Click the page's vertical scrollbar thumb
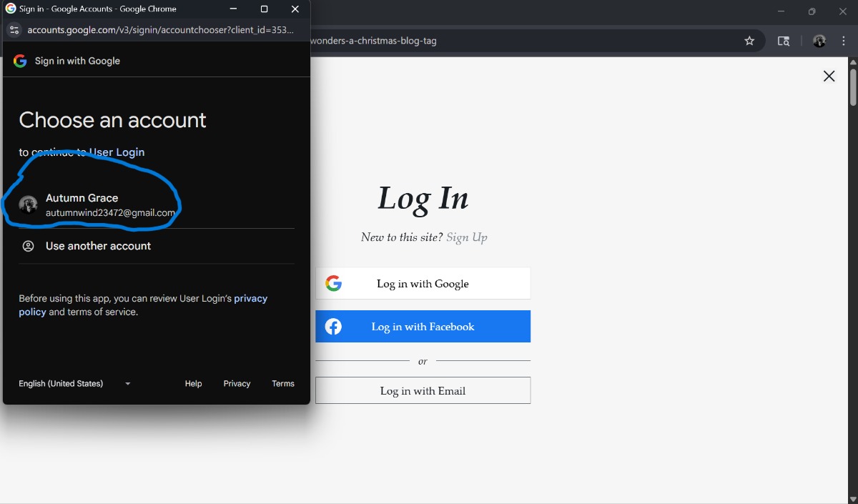This screenshot has width=858, height=504. click(x=852, y=86)
